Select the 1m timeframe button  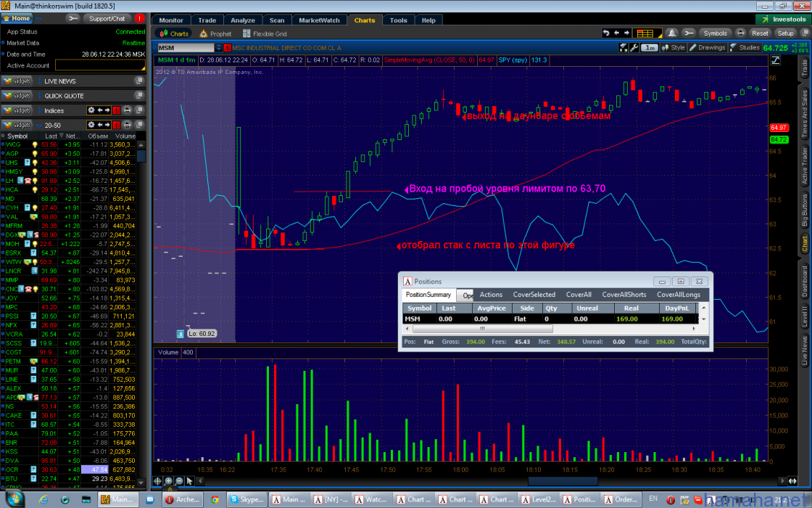click(x=650, y=48)
